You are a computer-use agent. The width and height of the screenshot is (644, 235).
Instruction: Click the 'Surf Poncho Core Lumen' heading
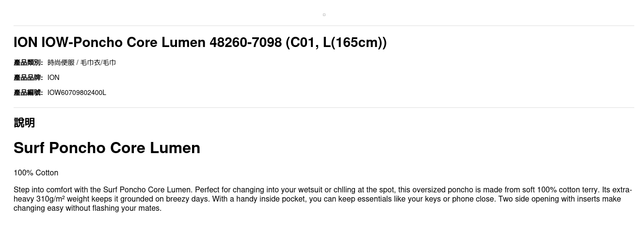(107, 148)
